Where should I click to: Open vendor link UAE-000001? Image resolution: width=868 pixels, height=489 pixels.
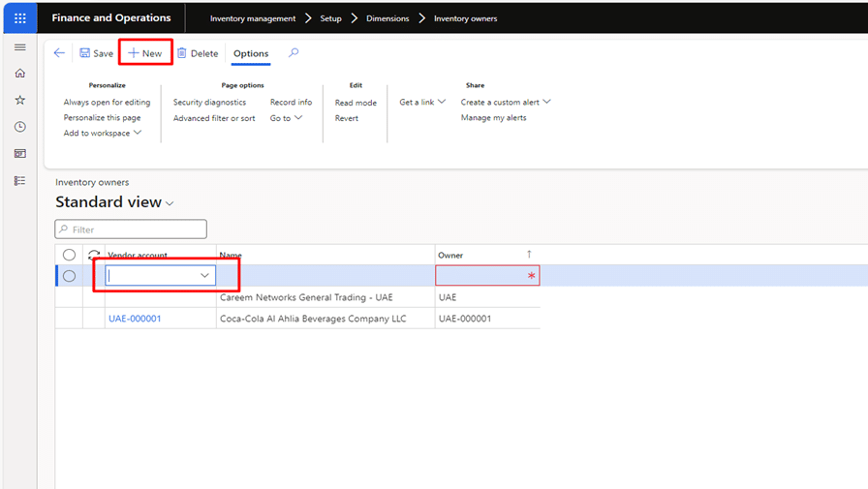tap(135, 319)
